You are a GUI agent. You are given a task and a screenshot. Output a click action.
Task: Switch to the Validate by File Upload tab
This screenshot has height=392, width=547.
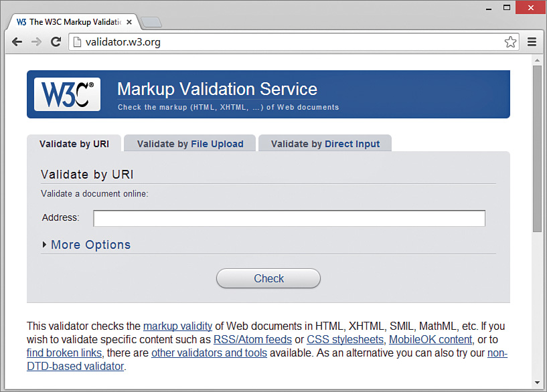pyautogui.click(x=189, y=143)
